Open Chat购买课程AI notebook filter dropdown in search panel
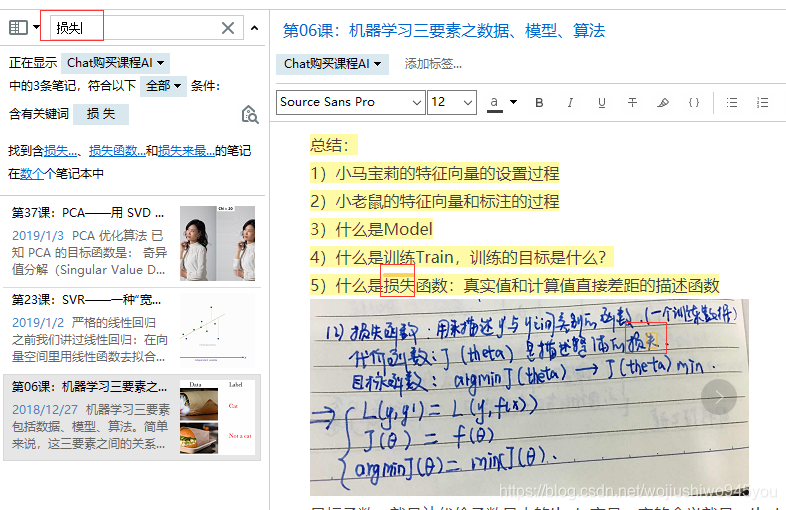This screenshot has height=510, width=786. tap(115, 63)
